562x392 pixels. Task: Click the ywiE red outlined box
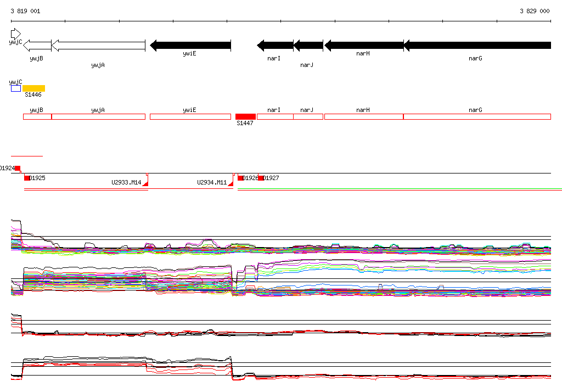click(190, 116)
